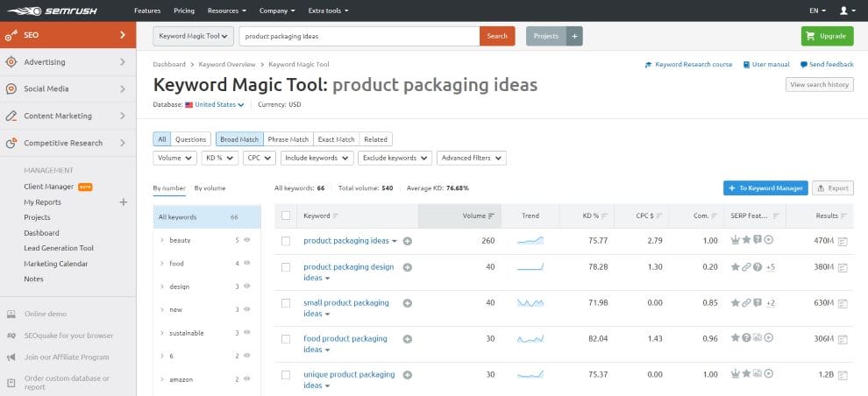Add 'food product packaging ideas' with plus icon

[408, 339]
